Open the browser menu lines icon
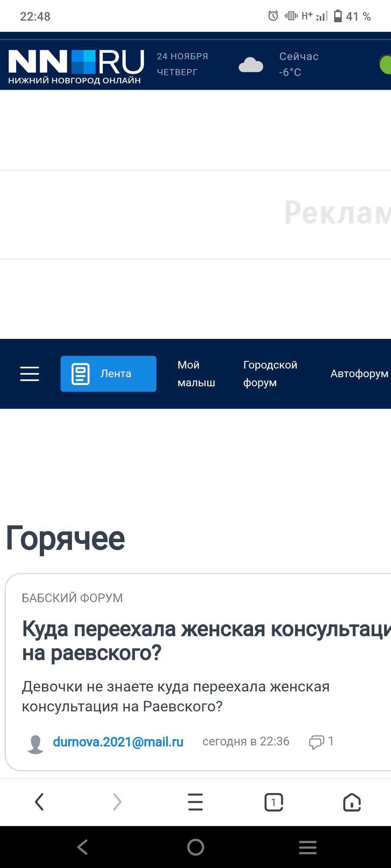Screen dimensions: 391x868 (195, 802)
